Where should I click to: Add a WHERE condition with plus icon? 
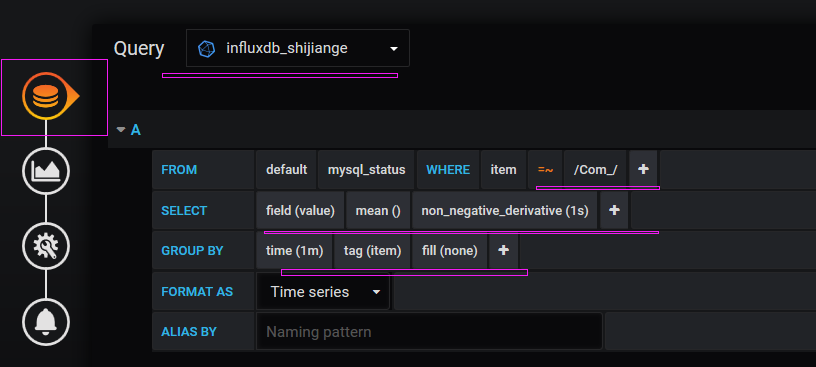point(643,170)
